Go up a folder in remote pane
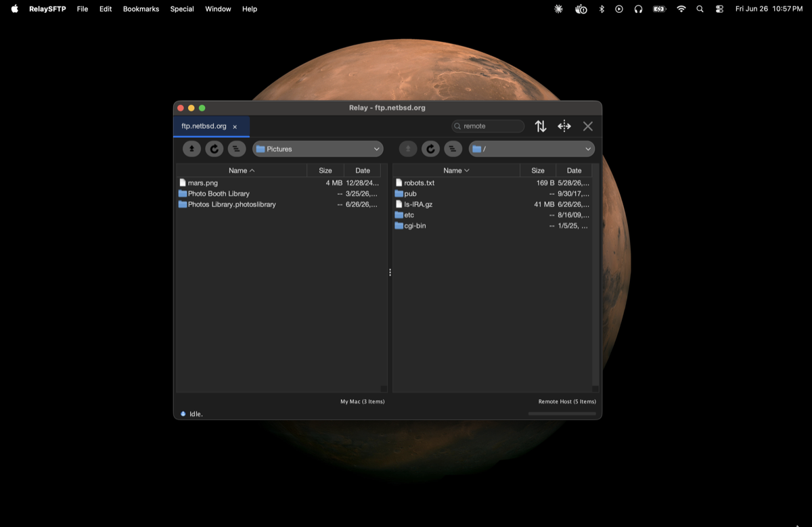Screen dimensions: 812x527 point(408,149)
